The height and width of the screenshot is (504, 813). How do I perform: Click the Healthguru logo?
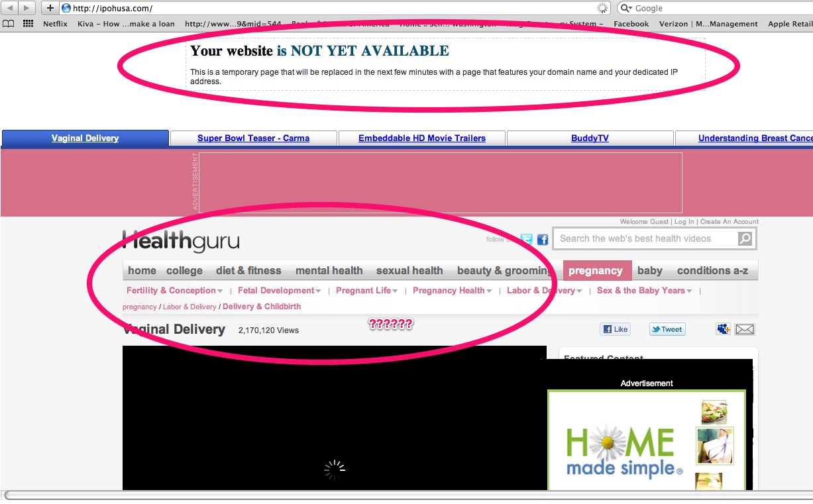(x=181, y=241)
